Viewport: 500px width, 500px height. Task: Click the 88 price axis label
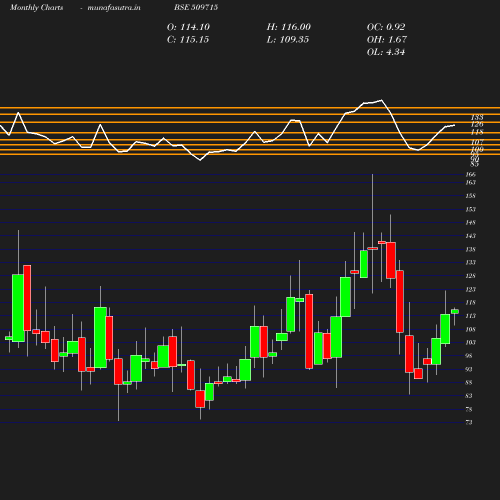(469, 382)
